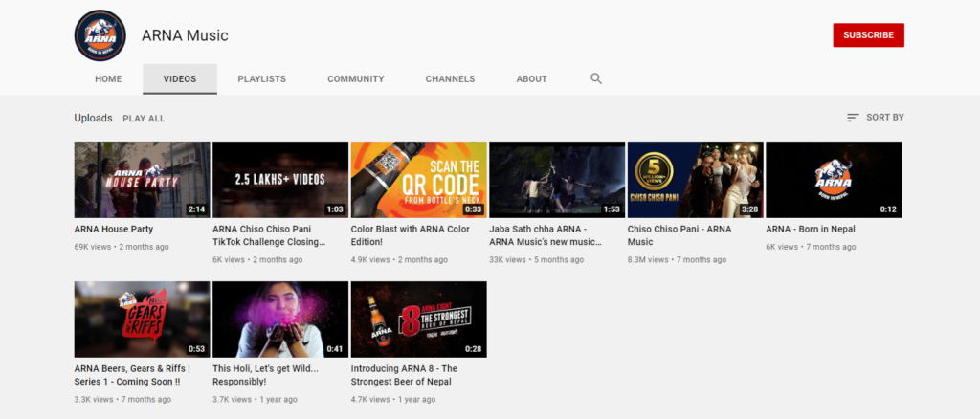980x419 pixels.
Task: Click Jaba Sath chha ARNA video title
Action: [546, 235]
